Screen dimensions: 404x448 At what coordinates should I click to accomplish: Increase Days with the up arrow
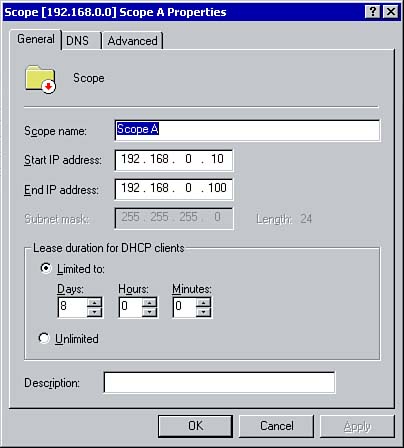(x=95, y=303)
